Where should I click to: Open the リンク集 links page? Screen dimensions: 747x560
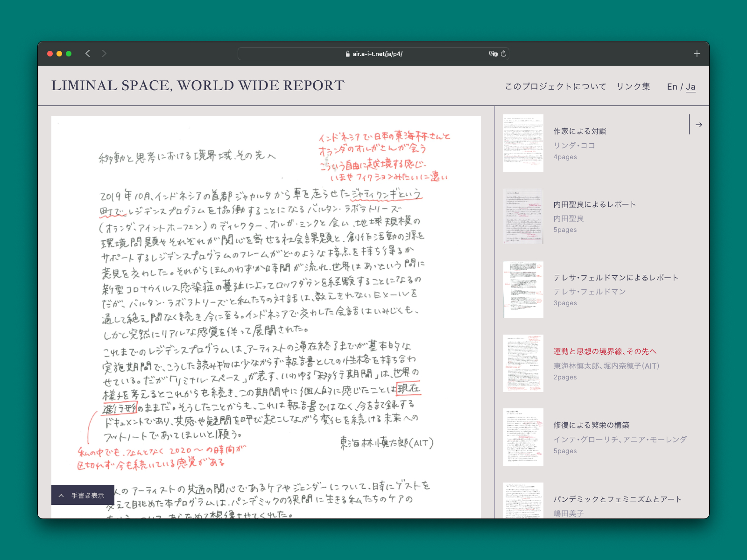pos(633,86)
